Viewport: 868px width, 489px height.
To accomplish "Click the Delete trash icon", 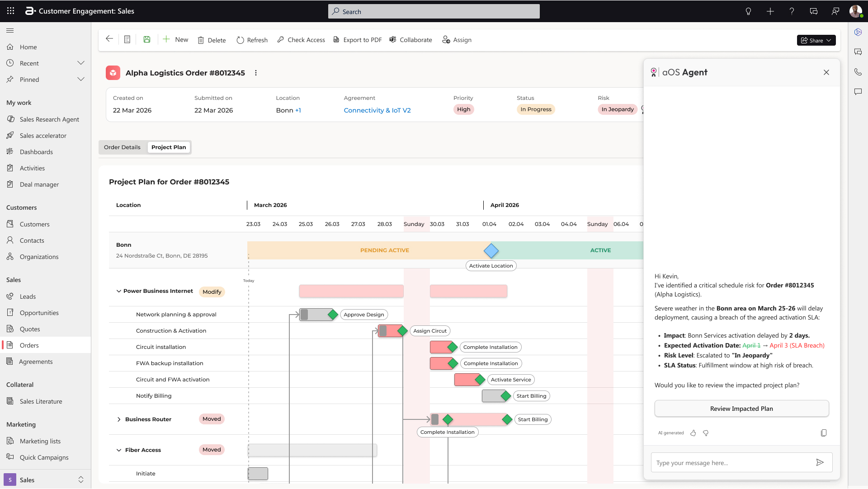I will pos(201,40).
